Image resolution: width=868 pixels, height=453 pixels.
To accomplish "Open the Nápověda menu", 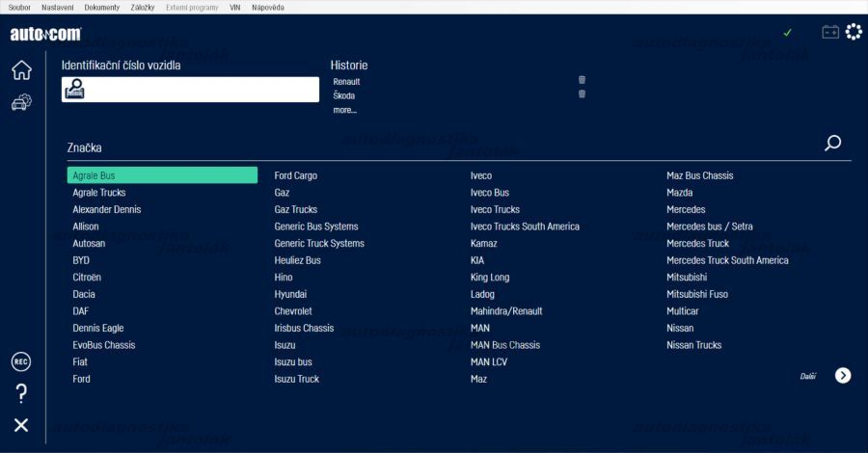I will (268, 7).
